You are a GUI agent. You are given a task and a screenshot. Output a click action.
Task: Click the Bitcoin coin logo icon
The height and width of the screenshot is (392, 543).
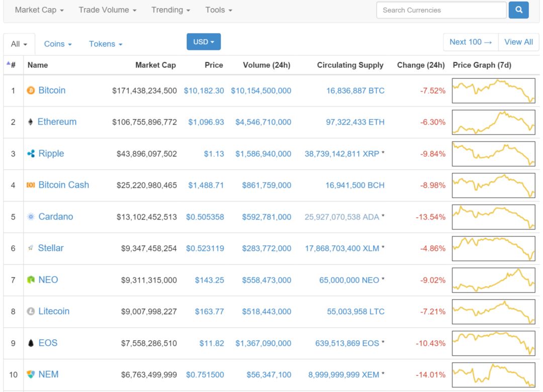tap(31, 90)
